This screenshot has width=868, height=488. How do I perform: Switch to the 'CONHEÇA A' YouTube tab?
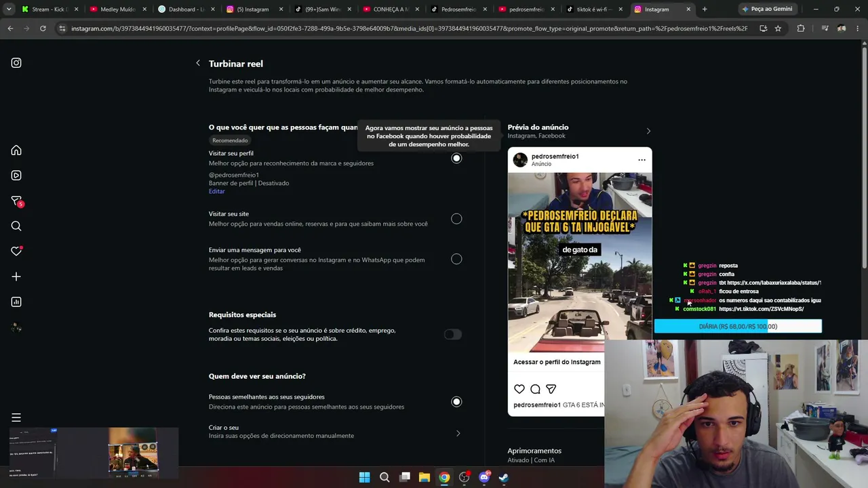(x=391, y=9)
